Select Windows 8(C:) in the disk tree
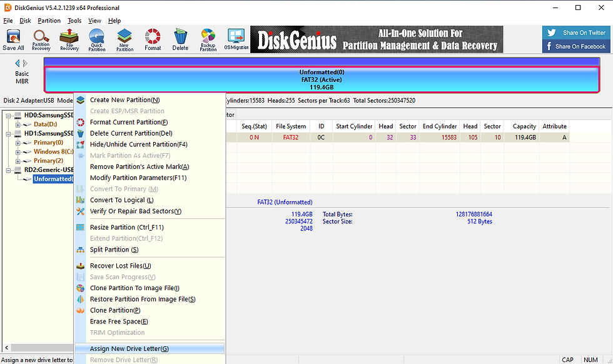 (x=53, y=152)
